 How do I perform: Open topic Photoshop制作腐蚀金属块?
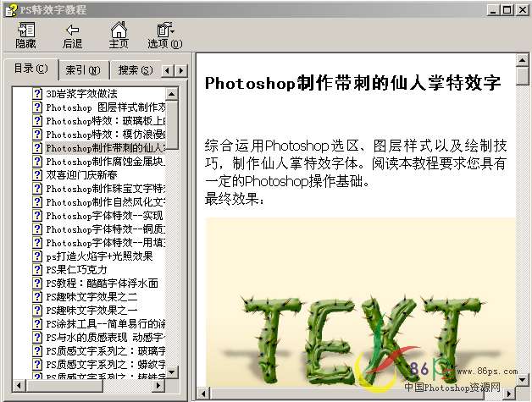(x=106, y=162)
